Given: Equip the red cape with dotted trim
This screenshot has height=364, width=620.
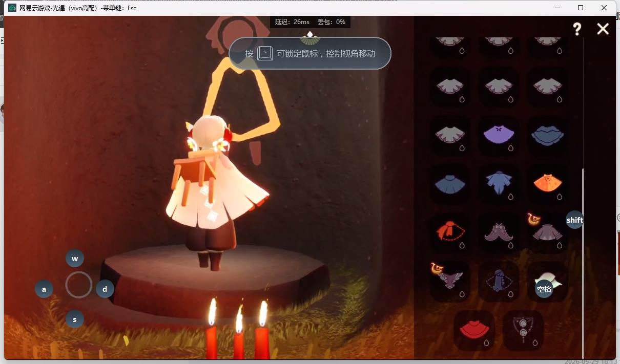Looking at the screenshot, I should click(x=450, y=233).
